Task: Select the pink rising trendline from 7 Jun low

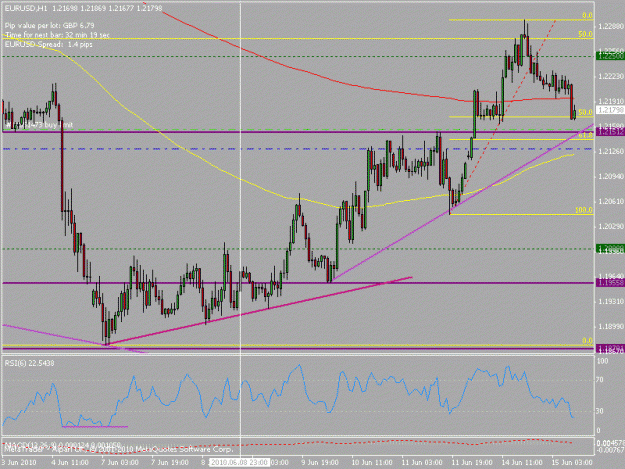Action: [x=259, y=310]
